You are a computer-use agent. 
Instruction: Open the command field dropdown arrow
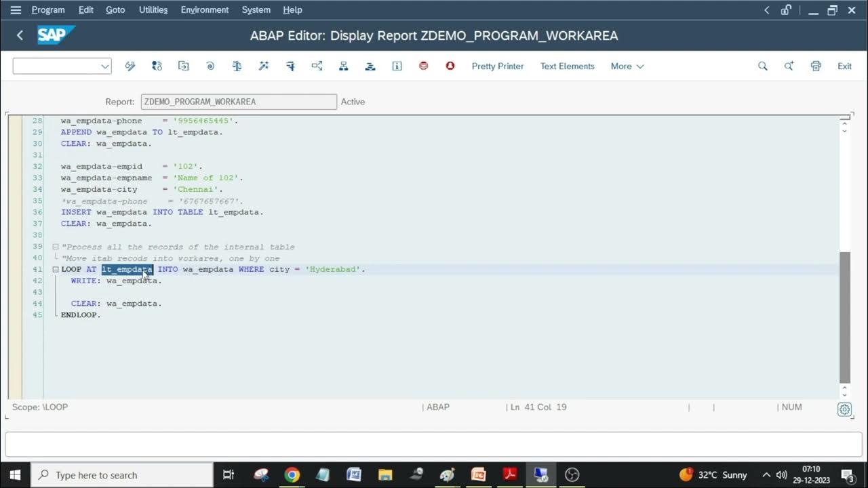click(105, 66)
